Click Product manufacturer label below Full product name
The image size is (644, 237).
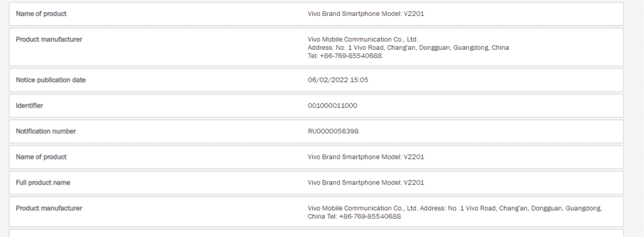click(49, 208)
